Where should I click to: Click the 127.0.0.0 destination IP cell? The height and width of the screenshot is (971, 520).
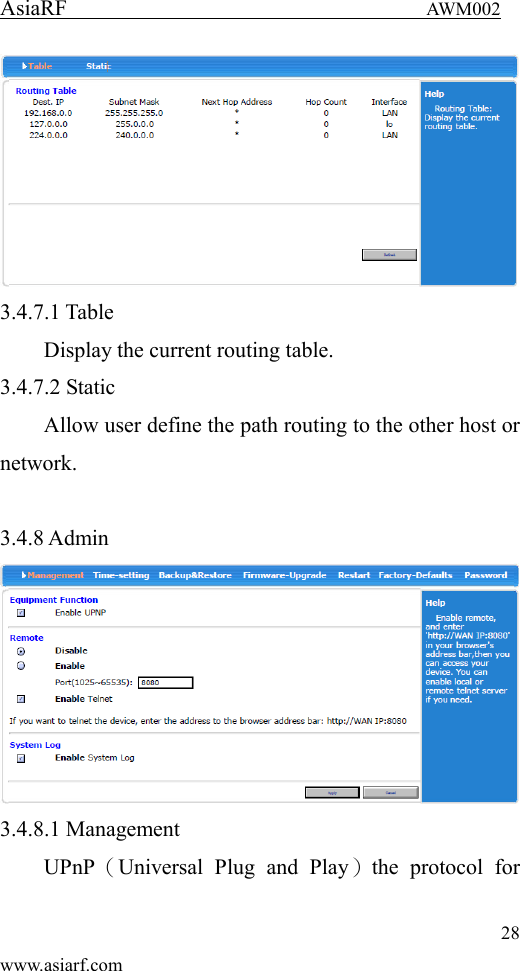48,124
